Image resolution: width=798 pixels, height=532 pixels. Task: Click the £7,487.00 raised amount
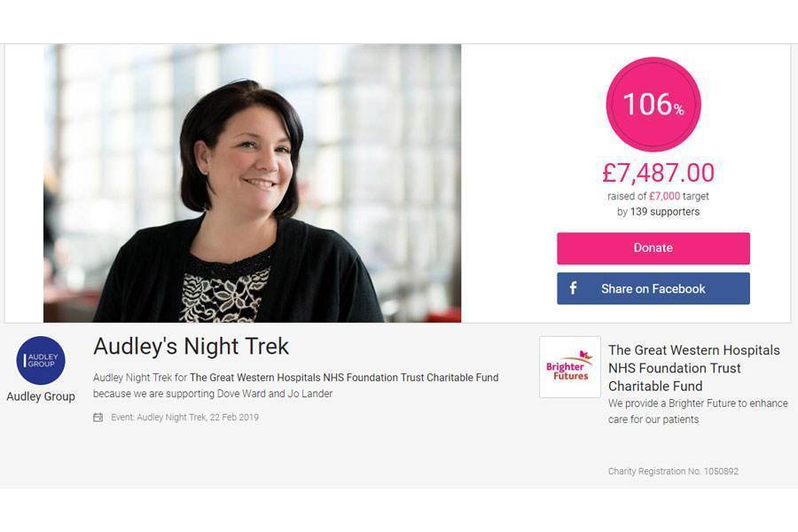click(x=658, y=173)
